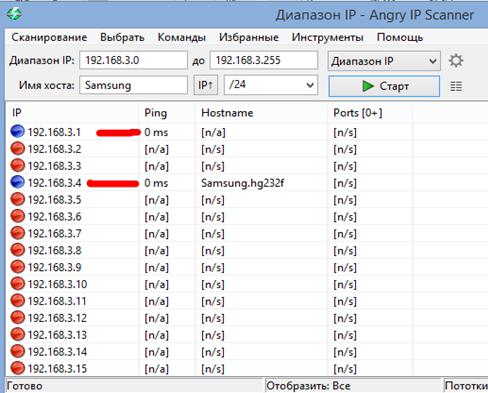Click the hostname field containing Samsung
The image size is (488, 393).
coord(133,85)
